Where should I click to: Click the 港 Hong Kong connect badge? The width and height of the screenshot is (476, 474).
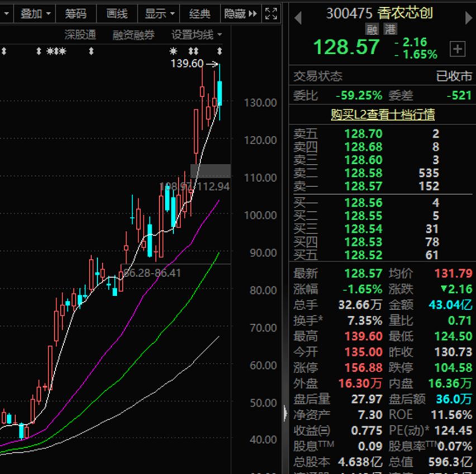pyautogui.click(x=386, y=30)
